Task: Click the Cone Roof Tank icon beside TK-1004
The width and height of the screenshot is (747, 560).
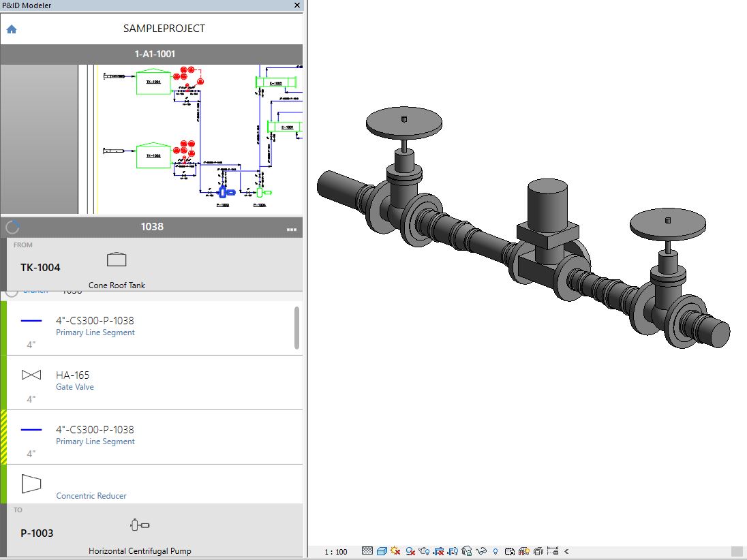Action: pyautogui.click(x=116, y=259)
